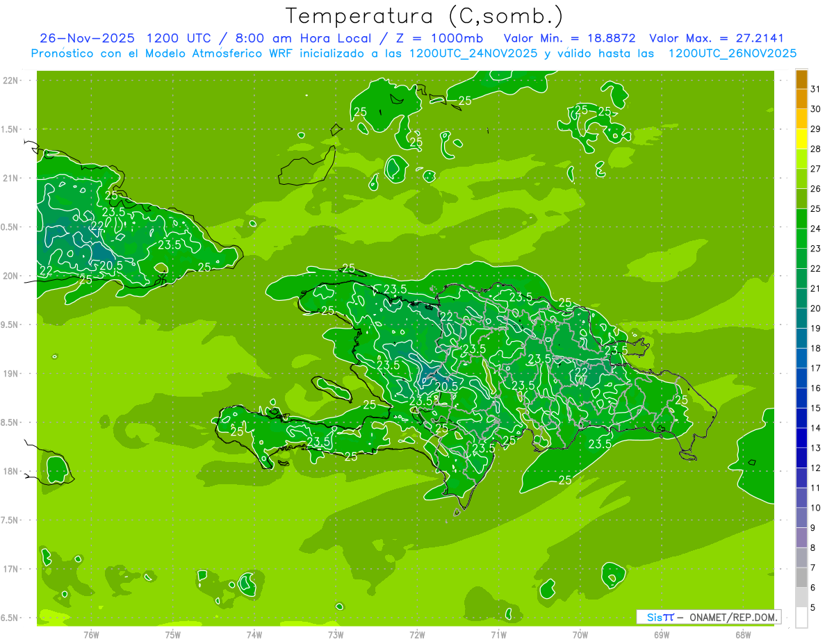Click the 25 contour label north of Haiti's coast
834x644 pixels.
point(349,268)
